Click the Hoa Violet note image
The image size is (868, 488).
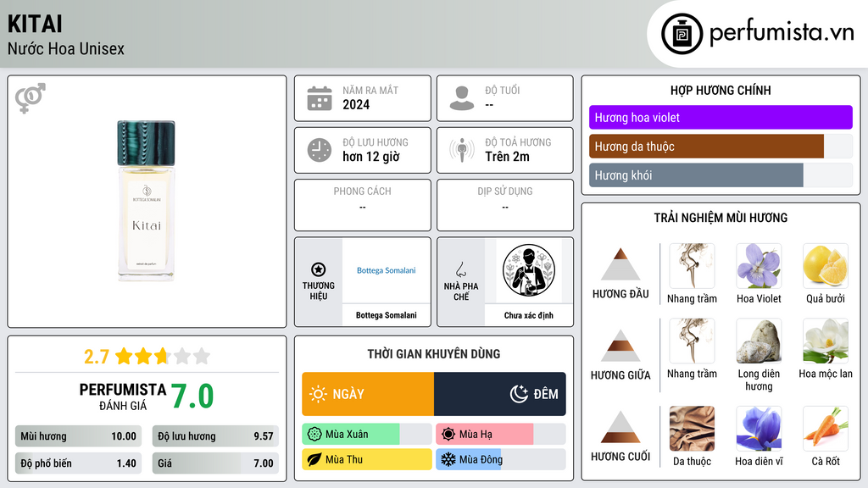coord(759,266)
